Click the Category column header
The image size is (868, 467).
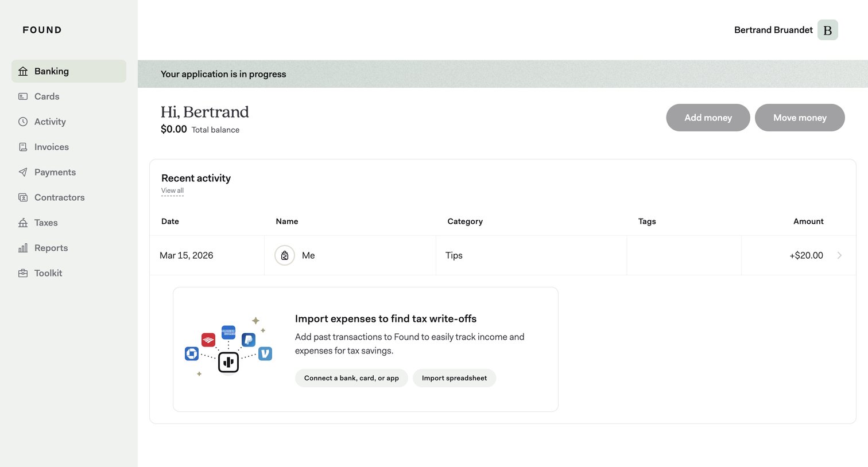[x=465, y=221]
